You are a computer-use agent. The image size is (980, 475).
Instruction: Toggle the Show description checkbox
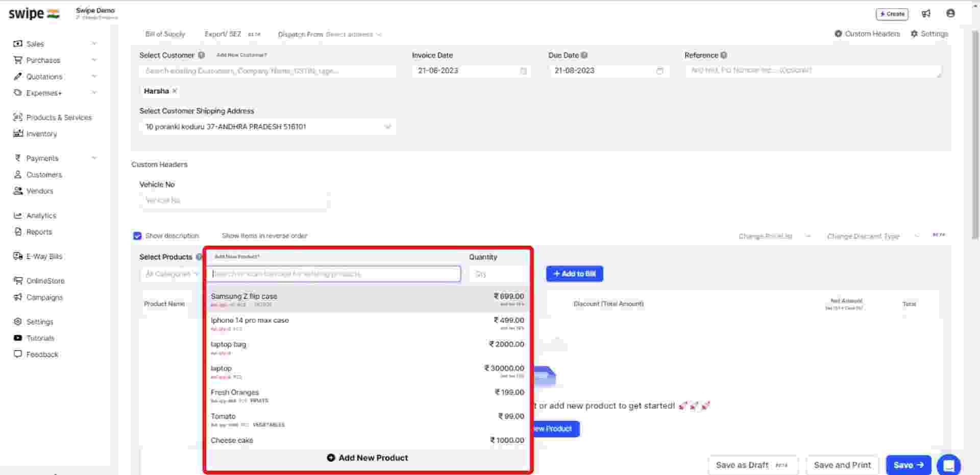(137, 236)
